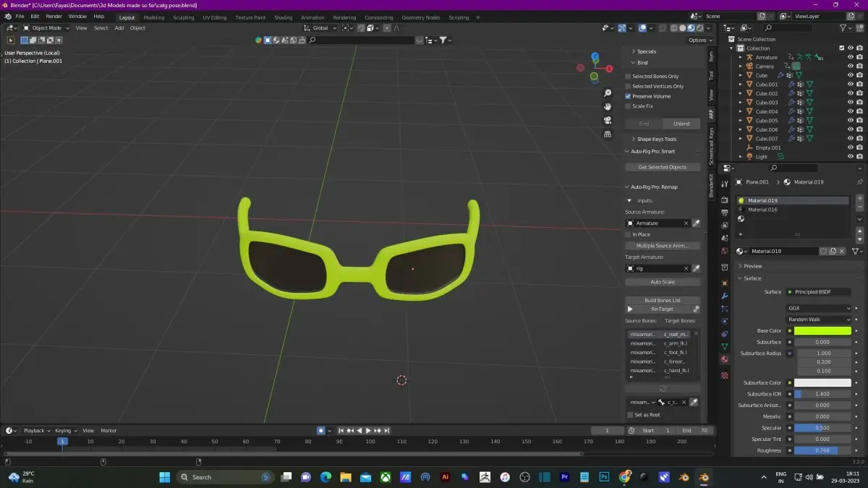Screen dimensions: 868x488
Task: Open Premiere Pro in Windows taskbar
Action: (x=565, y=477)
